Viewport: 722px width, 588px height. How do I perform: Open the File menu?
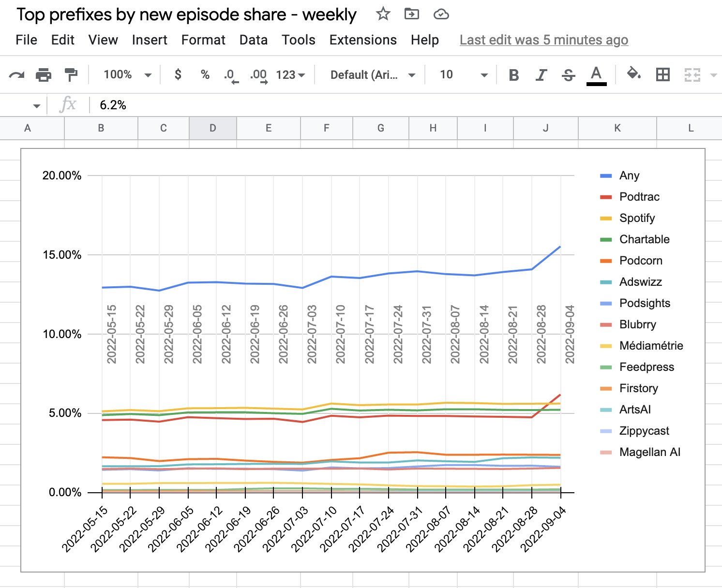click(x=26, y=40)
